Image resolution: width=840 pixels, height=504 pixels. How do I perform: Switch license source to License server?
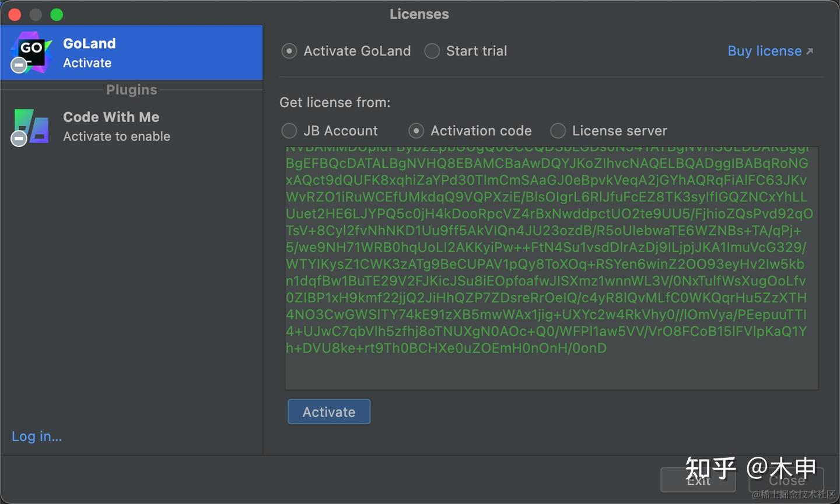(x=558, y=131)
